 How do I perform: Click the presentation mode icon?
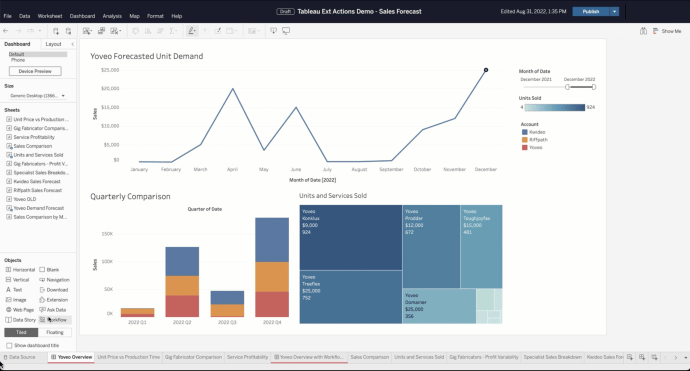click(286, 31)
